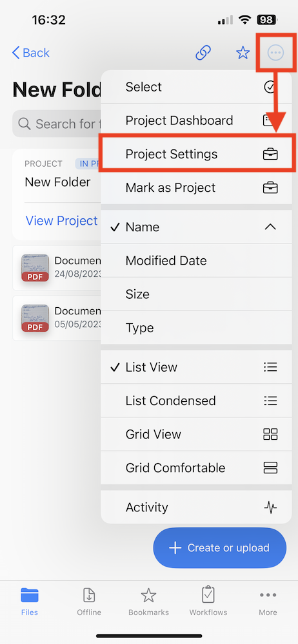
Task: Open the More tab in the bottom bar
Action: click(268, 601)
